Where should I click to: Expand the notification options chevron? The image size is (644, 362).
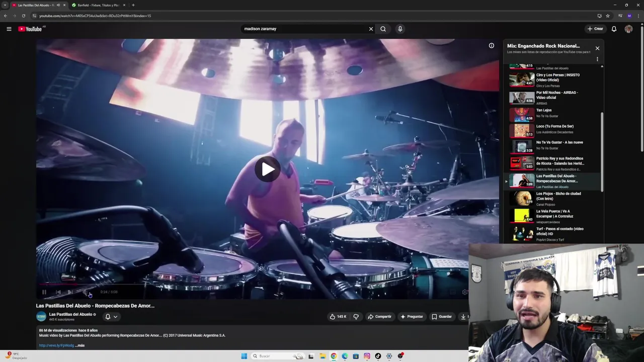pyautogui.click(x=115, y=316)
